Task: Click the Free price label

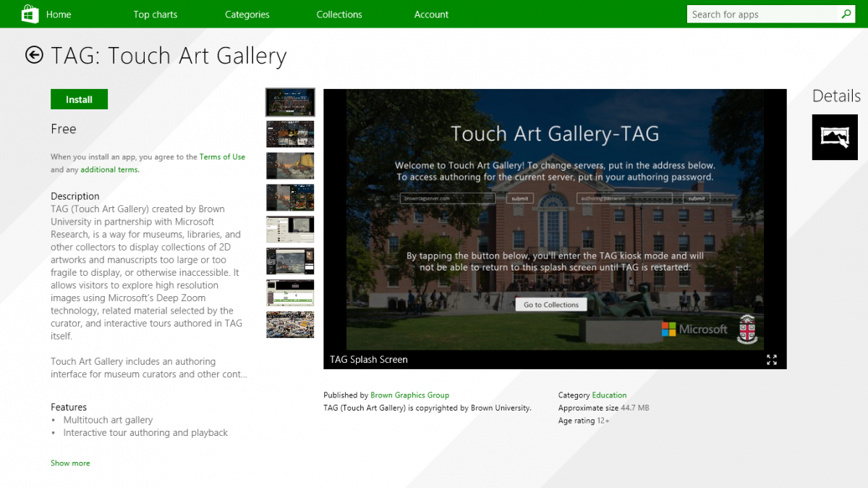Action: (x=64, y=129)
